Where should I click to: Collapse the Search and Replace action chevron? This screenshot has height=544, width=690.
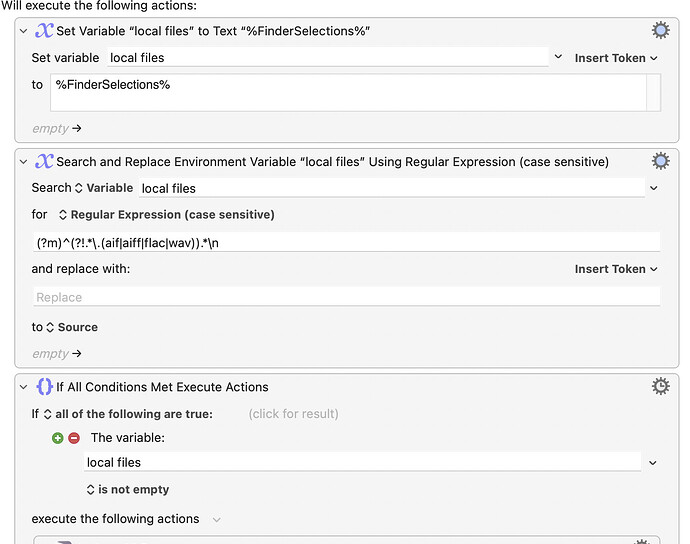point(23,162)
